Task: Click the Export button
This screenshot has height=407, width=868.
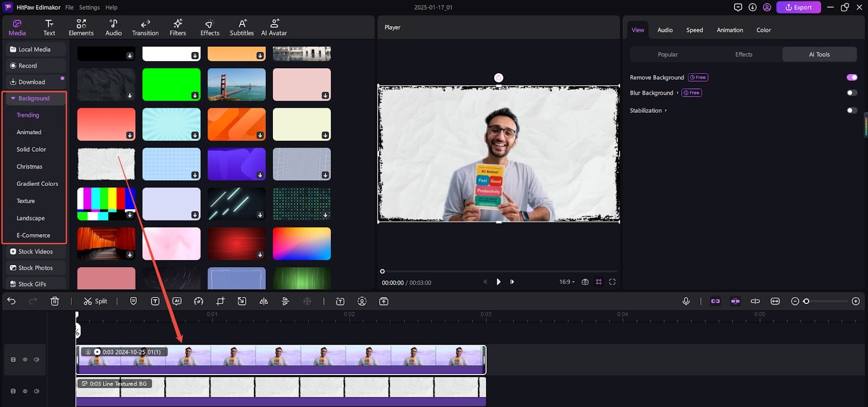Action: click(799, 7)
